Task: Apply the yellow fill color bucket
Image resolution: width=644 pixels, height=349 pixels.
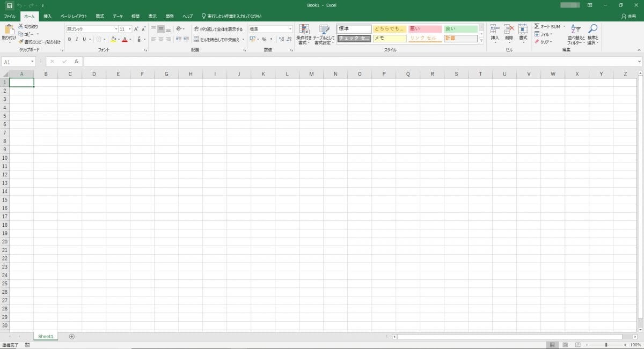Action: pos(113,39)
